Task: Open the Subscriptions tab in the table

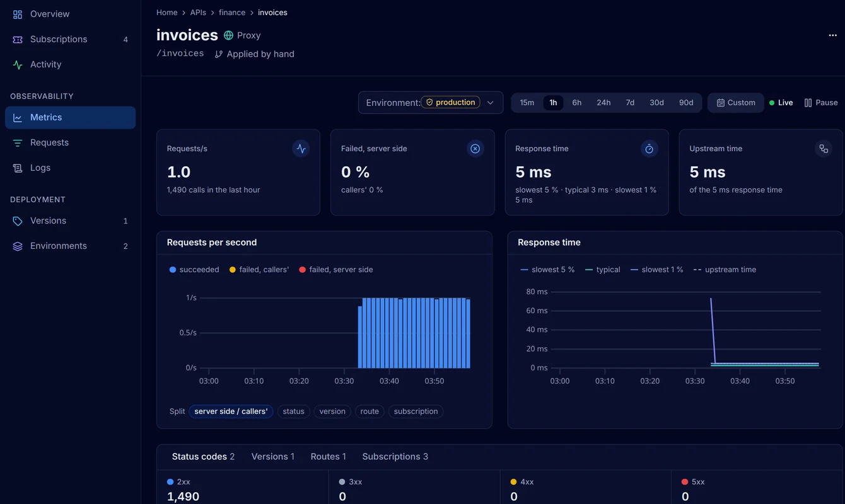Action: coord(395,457)
